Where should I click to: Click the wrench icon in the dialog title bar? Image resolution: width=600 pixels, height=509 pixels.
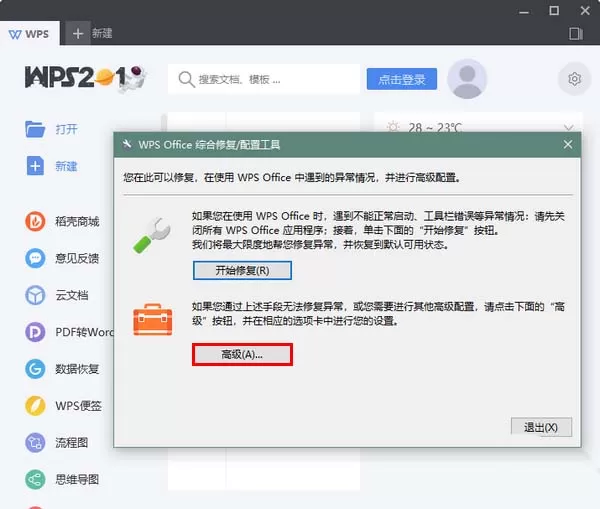pos(127,145)
